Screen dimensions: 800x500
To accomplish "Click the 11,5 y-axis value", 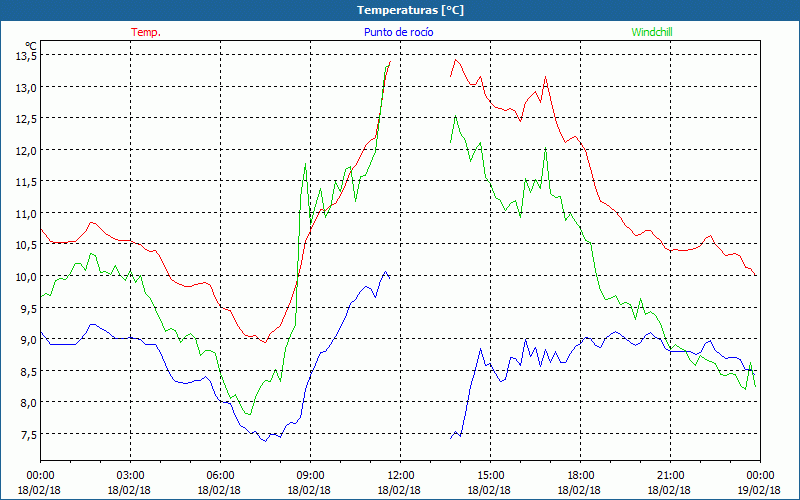I will [26, 182].
